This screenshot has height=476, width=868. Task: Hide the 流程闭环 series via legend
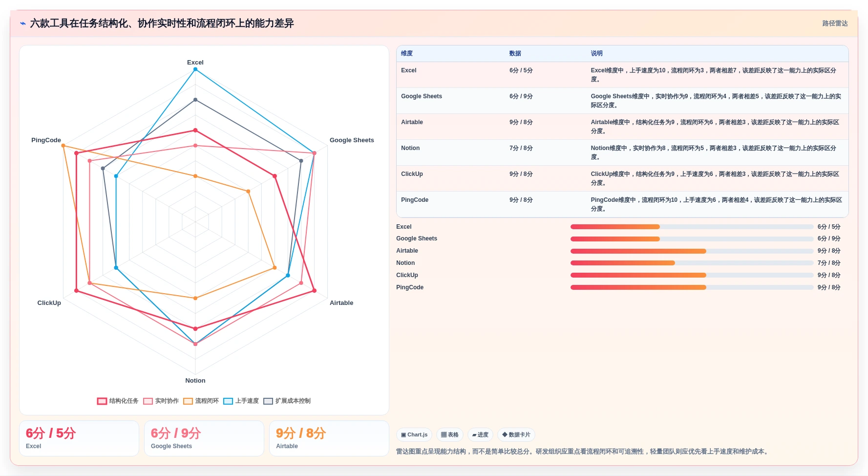(201, 401)
